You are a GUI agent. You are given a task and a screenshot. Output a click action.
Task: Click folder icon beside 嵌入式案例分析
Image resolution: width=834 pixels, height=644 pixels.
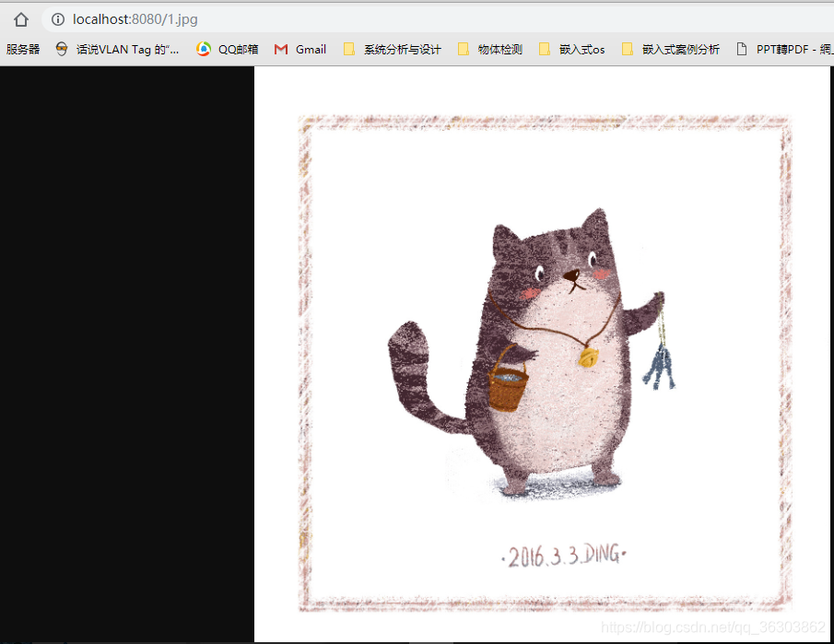(627, 50)
